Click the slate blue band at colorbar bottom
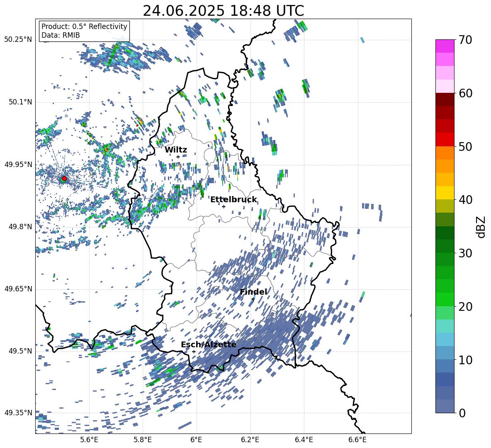The height and width of the screenshot is (448, 491). click(x=445, y=406)
